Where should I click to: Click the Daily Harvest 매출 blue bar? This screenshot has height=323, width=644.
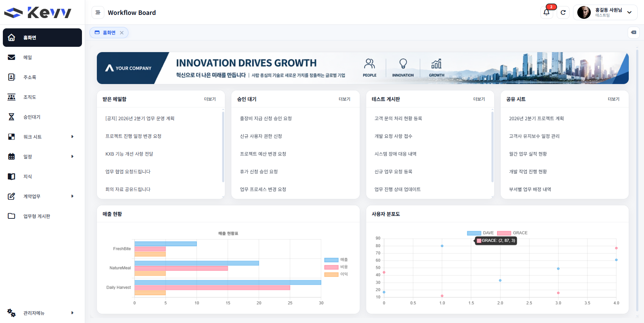tap(228, 283)
